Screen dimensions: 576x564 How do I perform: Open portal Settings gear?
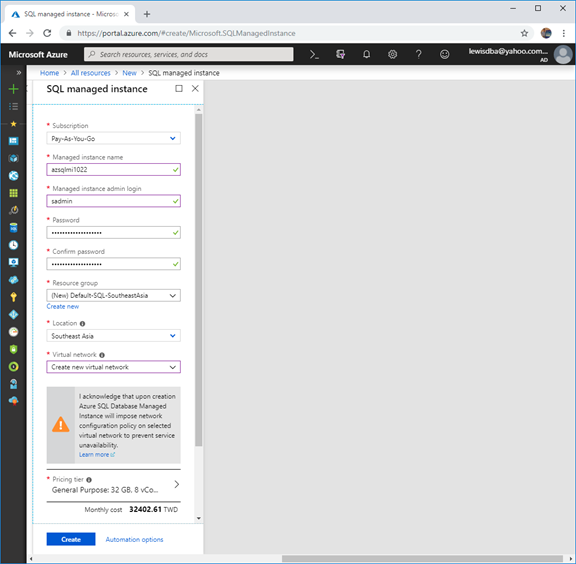392,55
